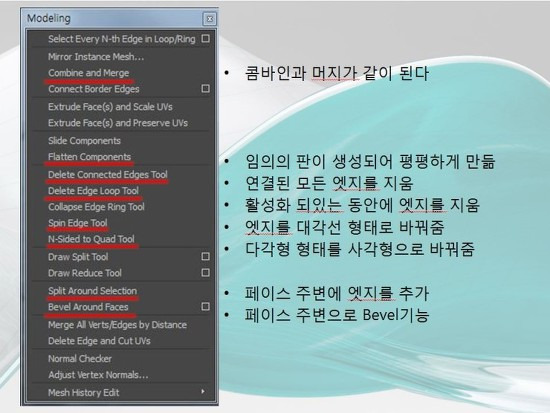Choose Split Around Selection
The image size is (550, 413).
(93, 291)
